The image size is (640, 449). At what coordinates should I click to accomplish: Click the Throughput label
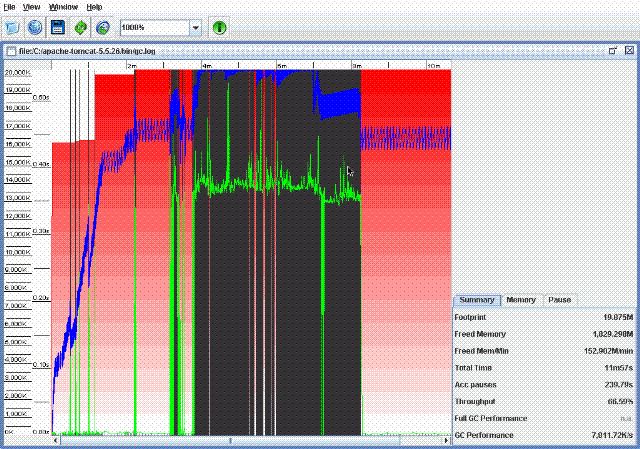tap(475, 402)
